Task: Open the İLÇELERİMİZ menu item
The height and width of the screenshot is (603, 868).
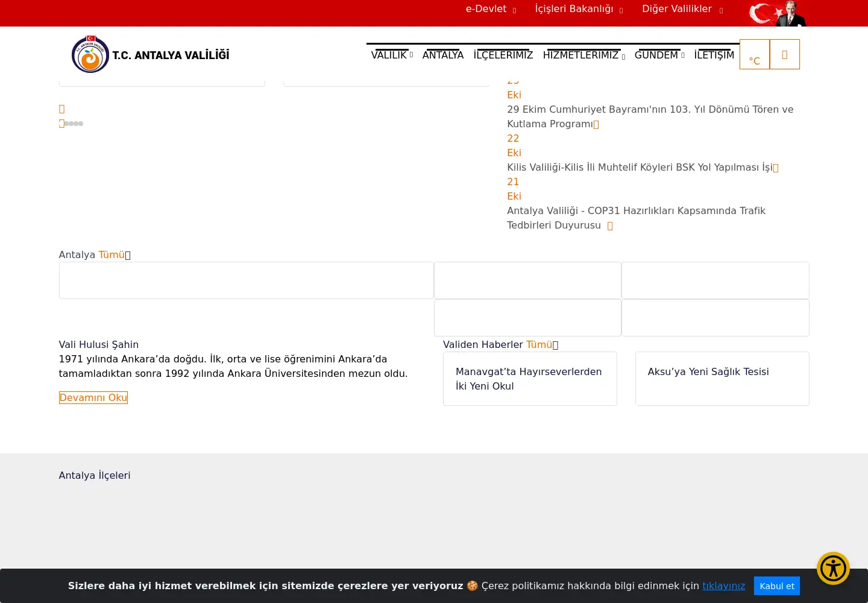Action: pos(503,55)
